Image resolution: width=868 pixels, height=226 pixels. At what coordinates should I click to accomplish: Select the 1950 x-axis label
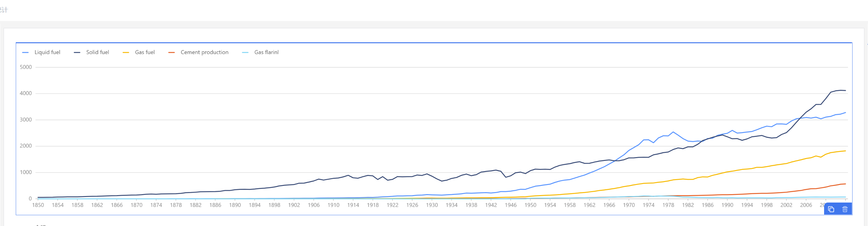coord(530,205)
